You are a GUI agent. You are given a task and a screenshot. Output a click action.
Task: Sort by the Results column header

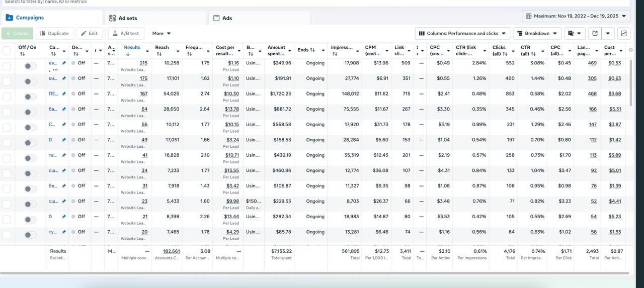[132, 48]
